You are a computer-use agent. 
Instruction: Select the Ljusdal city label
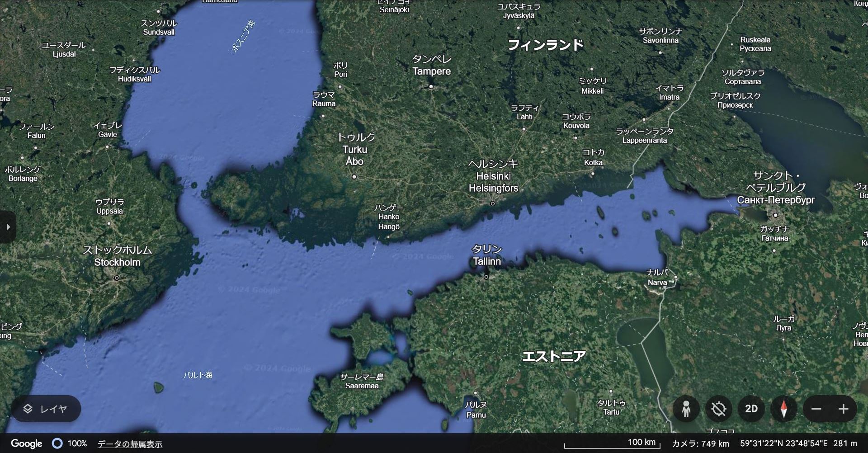coord(64,50)
